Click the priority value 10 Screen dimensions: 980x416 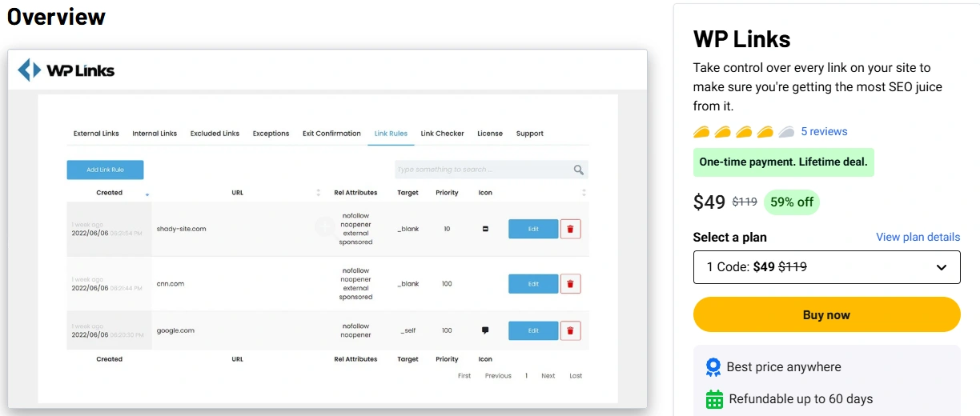447,229
